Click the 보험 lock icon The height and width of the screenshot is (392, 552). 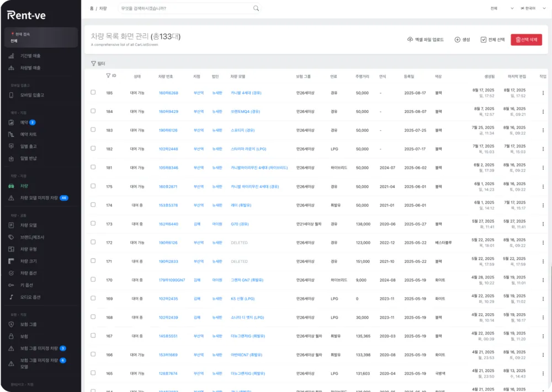11,336
